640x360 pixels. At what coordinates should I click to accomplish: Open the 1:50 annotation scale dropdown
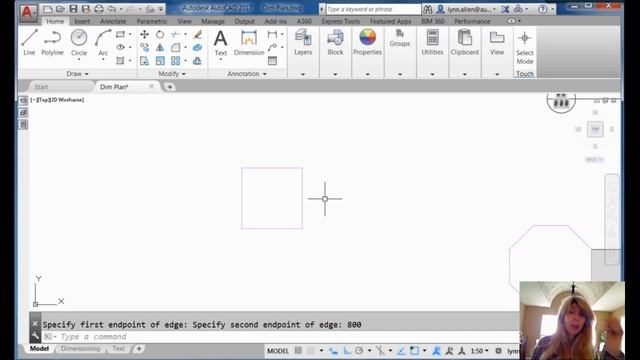point(479,351)
